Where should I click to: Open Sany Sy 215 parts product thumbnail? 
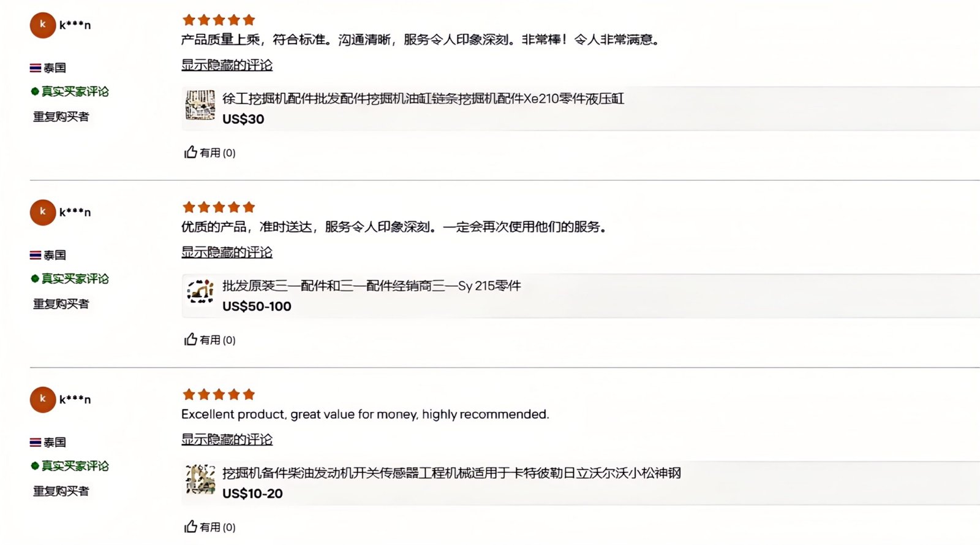point(200,292)
